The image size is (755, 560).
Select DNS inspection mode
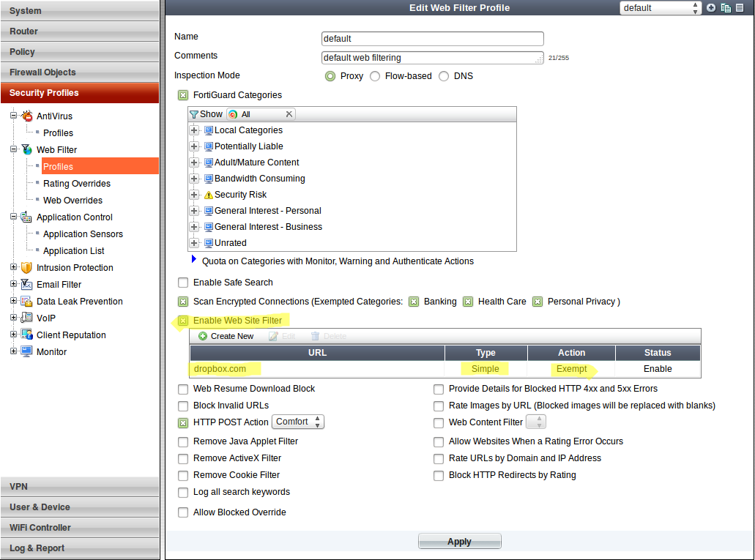click(443, 75)
